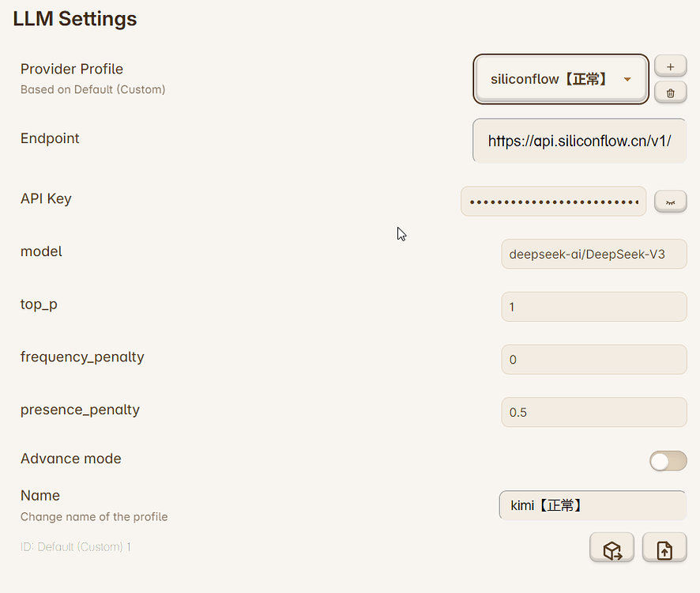The height and width of the screenshot is (593, 700).
Task: Click the ID: Default (Custom) 1 text
Action: pos(76,546)
